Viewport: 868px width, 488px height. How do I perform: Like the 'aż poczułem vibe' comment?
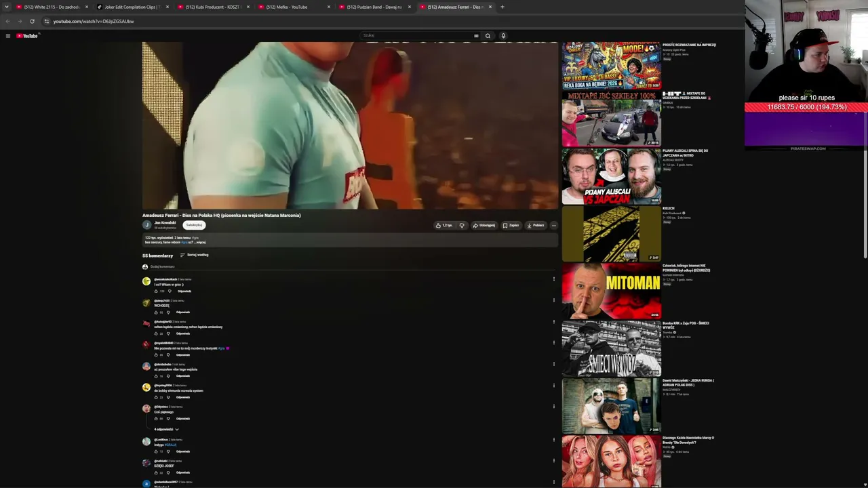156,376
